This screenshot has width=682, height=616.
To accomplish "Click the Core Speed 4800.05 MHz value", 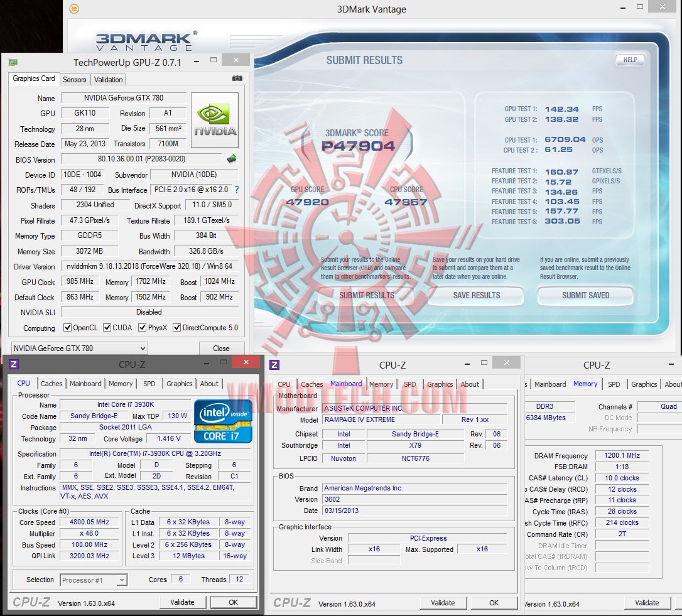I will coord(90,522).
